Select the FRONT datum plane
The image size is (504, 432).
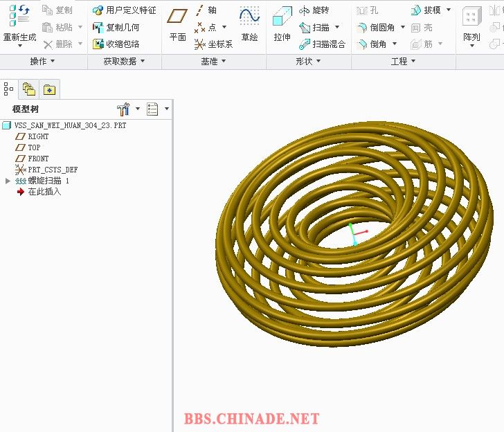[x=32, y=159]
